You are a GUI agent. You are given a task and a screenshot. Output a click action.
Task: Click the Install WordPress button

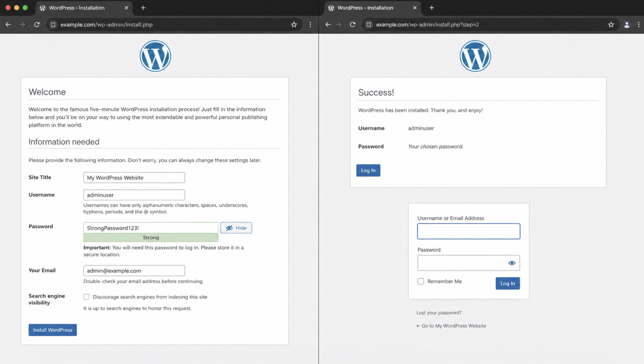53,330
